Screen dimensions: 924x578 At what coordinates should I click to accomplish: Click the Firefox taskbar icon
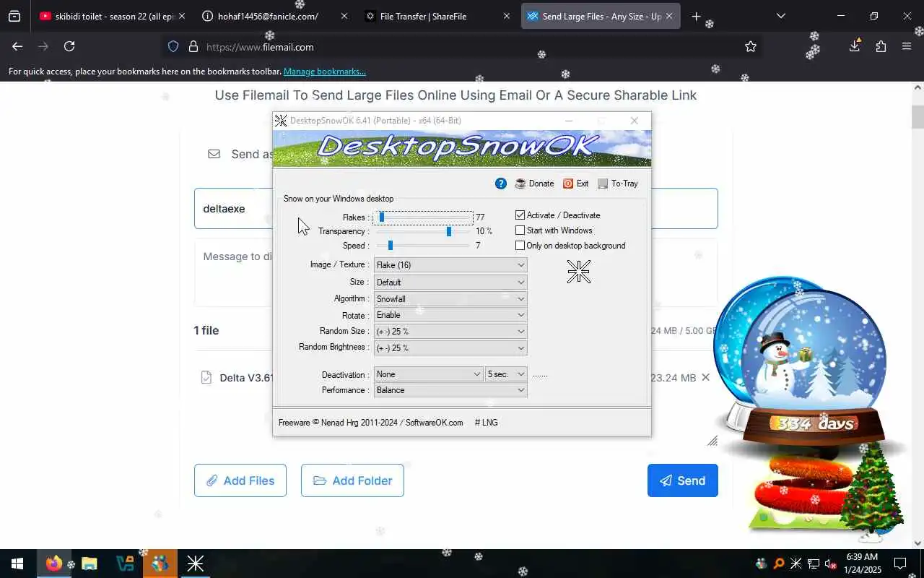coord(53,564)
